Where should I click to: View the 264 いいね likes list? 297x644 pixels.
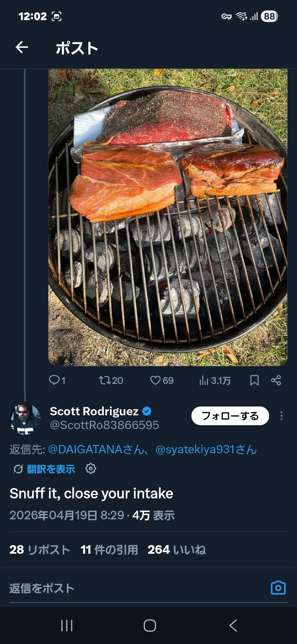(x=177, y=550)
